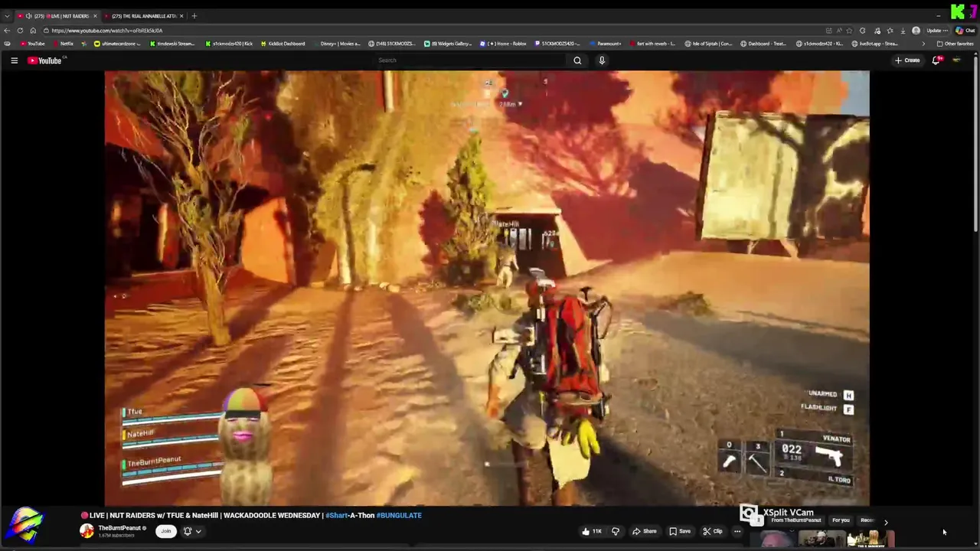Click the #BUNGULATE hashtag link

click(x=399, y=516)
